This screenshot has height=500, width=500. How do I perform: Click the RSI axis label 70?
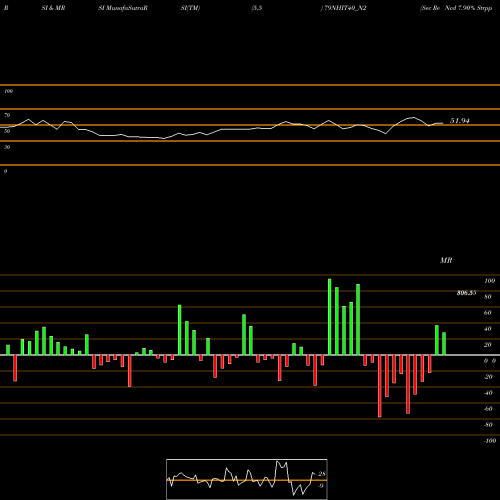coord(7,115)
